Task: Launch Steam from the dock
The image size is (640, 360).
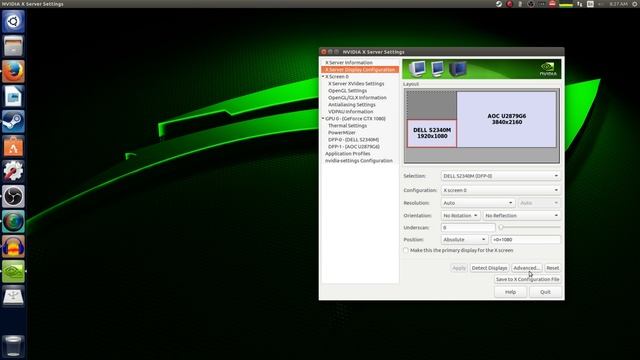Action: point(13,121)
